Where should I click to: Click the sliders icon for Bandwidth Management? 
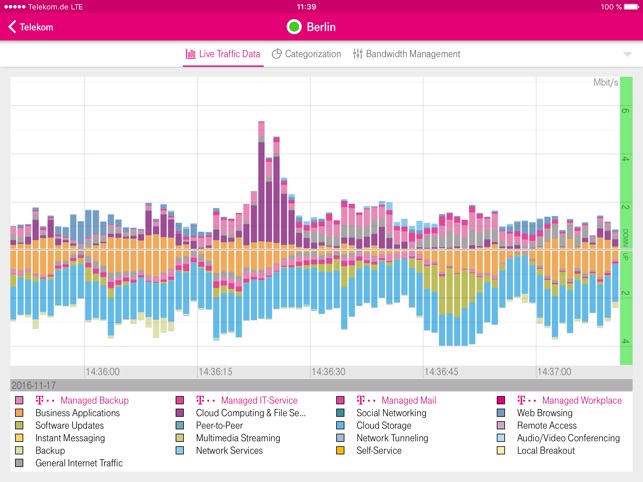click(358, 54)
